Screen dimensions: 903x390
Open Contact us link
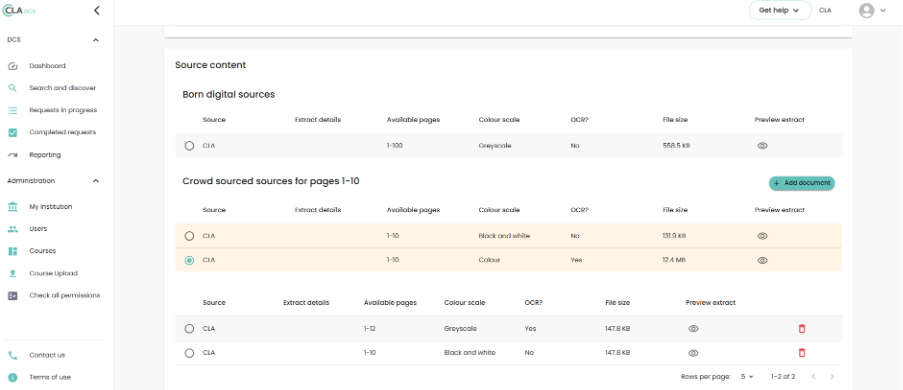pyautogui.click(x=47, y=355)
